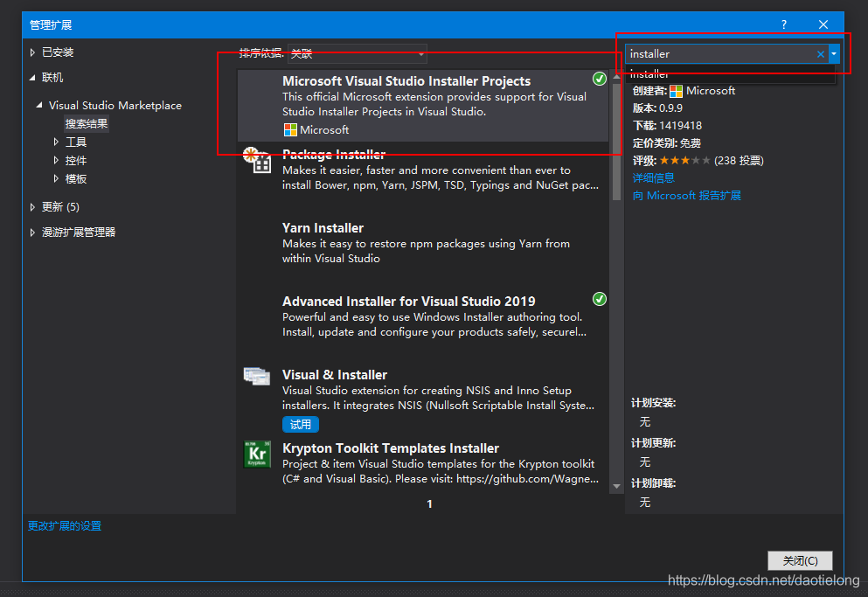Screen dimensions: 868x597
Task: Open 更改扩展的设置 link
Action: [65, 526]
